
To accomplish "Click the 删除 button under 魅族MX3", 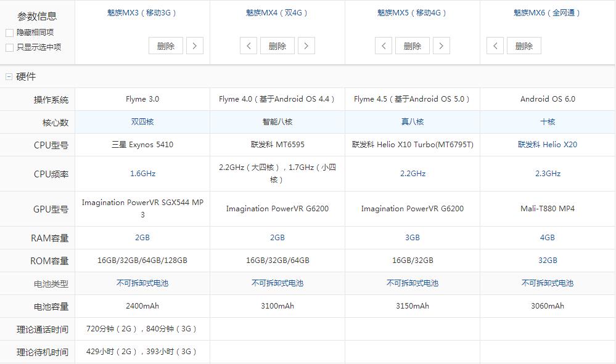I will pyautogui.click(x=165, y=46).
